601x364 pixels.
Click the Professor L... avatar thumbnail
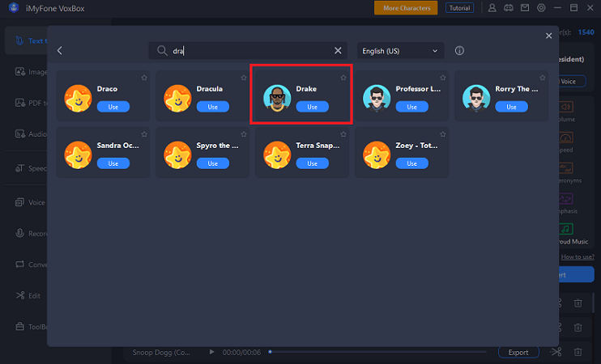point(377,99)
